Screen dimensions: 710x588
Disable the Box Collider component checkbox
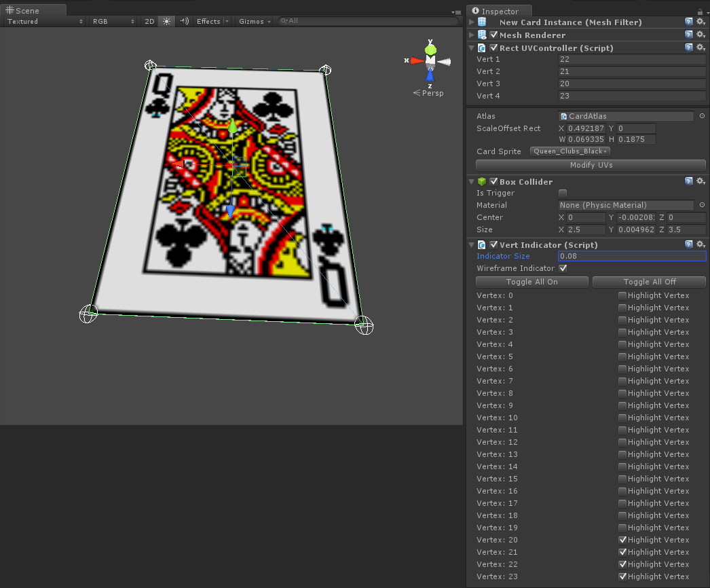[x=493, y=181]
